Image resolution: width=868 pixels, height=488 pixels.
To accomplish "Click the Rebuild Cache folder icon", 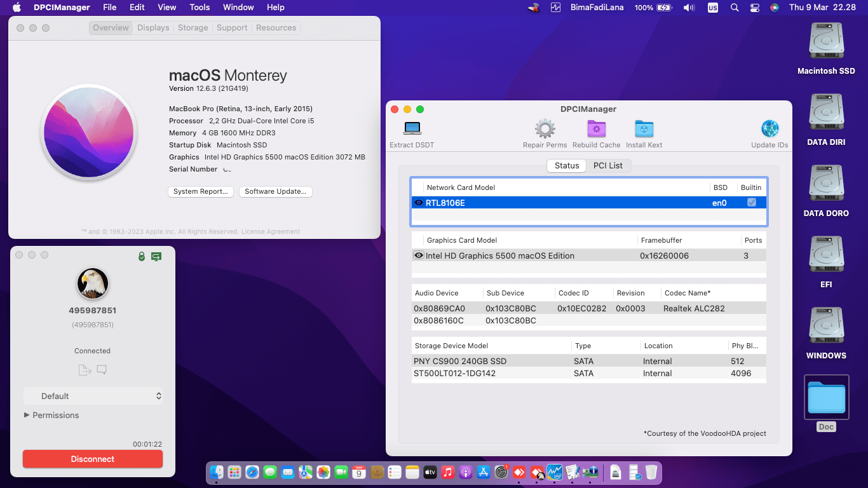I will [596, 129].
